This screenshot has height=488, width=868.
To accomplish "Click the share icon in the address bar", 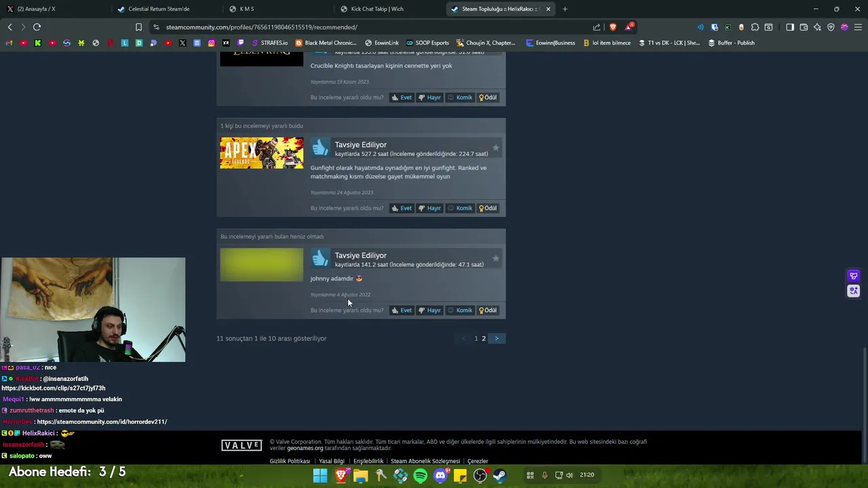I will point(597,27).
